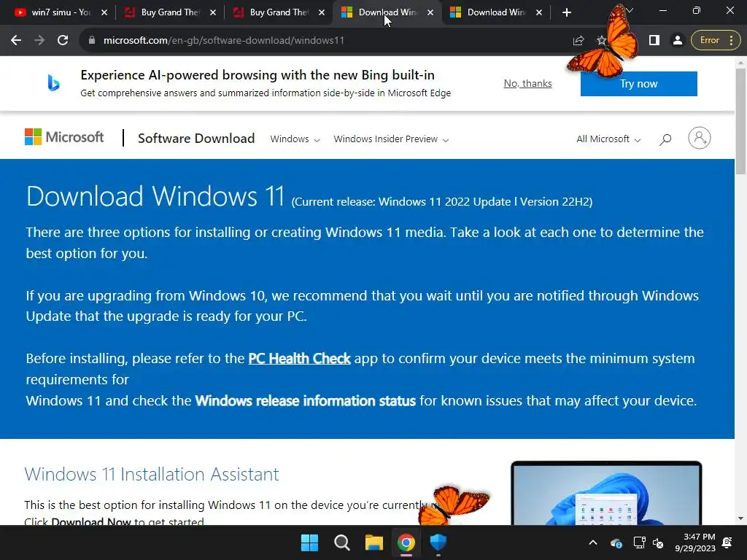Close the win7 simu tab

point(104,13)
